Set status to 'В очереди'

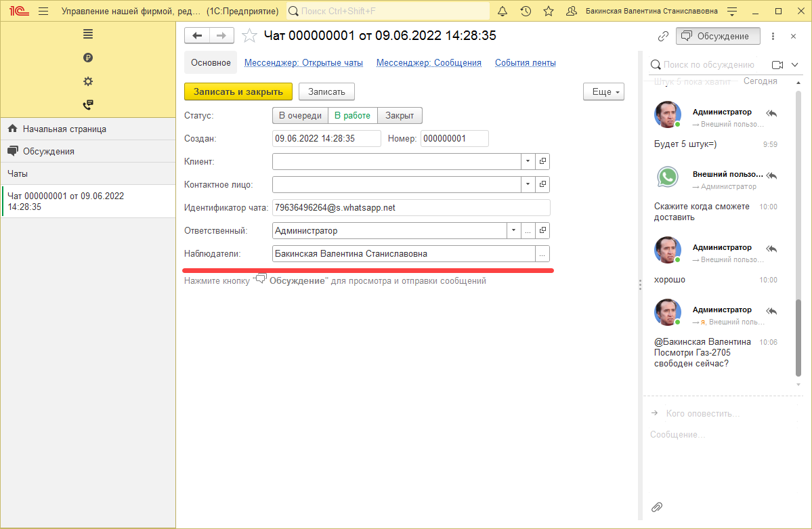(300, 115)
